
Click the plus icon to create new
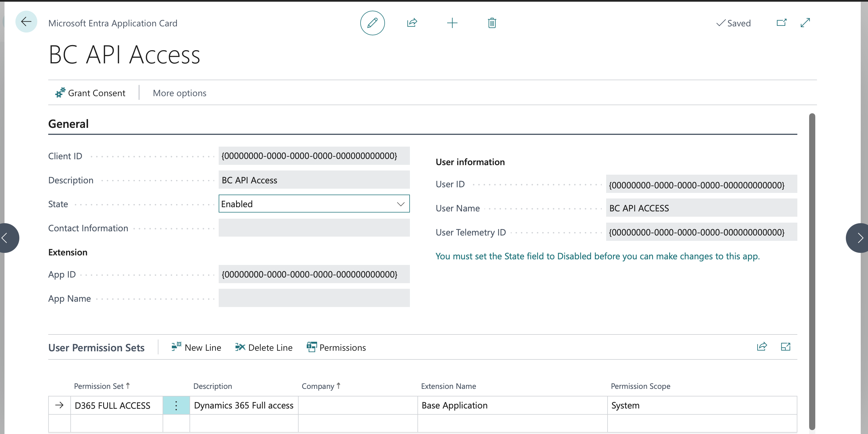pos(452,23)
